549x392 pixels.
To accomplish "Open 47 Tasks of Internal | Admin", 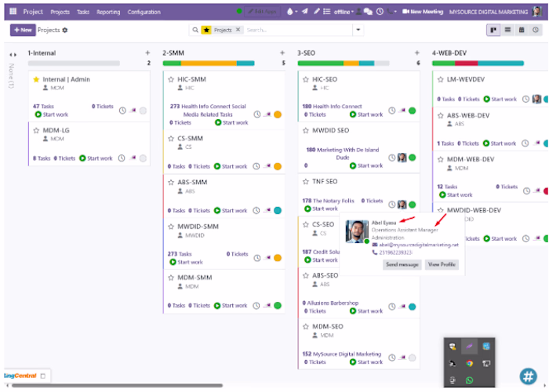I will 43,106.
